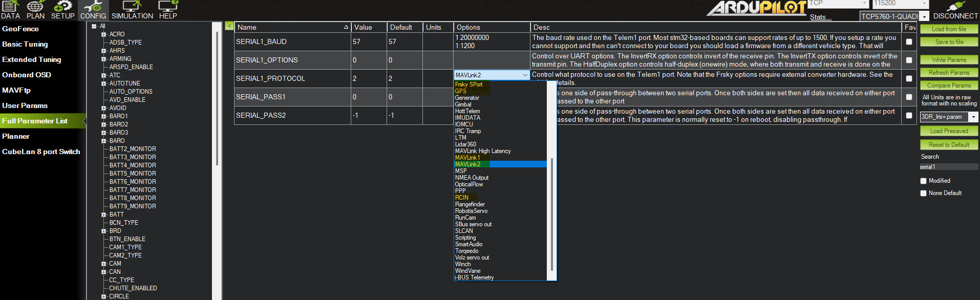This screenshot has height=300, width=980.
Task: Open the Onboard OSD section
Action: tap(43, 75)
